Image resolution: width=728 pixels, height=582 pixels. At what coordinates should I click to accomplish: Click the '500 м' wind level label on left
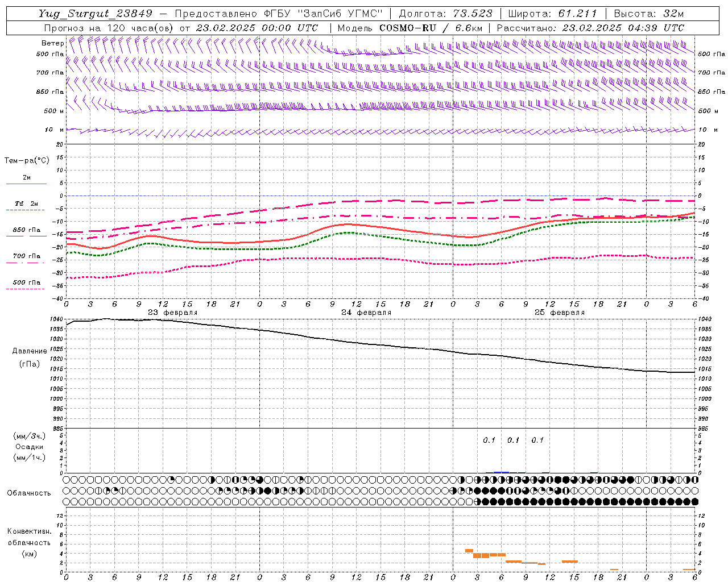click(x=54, y=111)
